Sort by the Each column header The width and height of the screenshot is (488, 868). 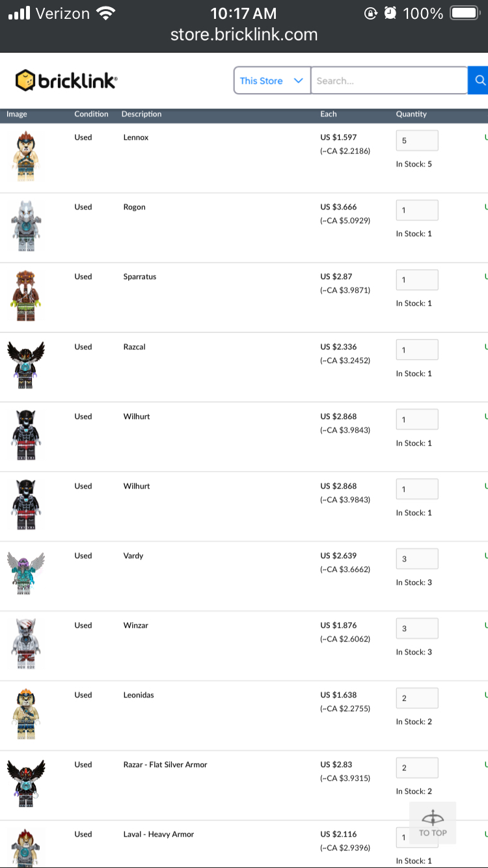coord(329,114)
